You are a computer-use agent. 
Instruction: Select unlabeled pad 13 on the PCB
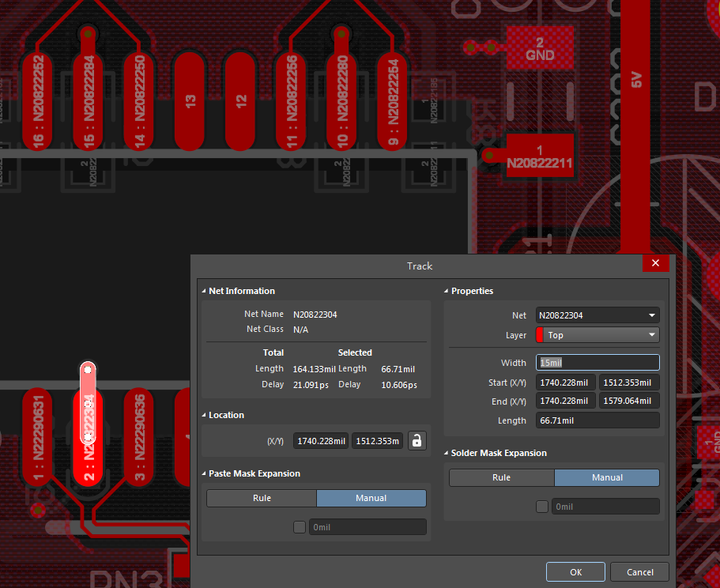coord(189,101)
